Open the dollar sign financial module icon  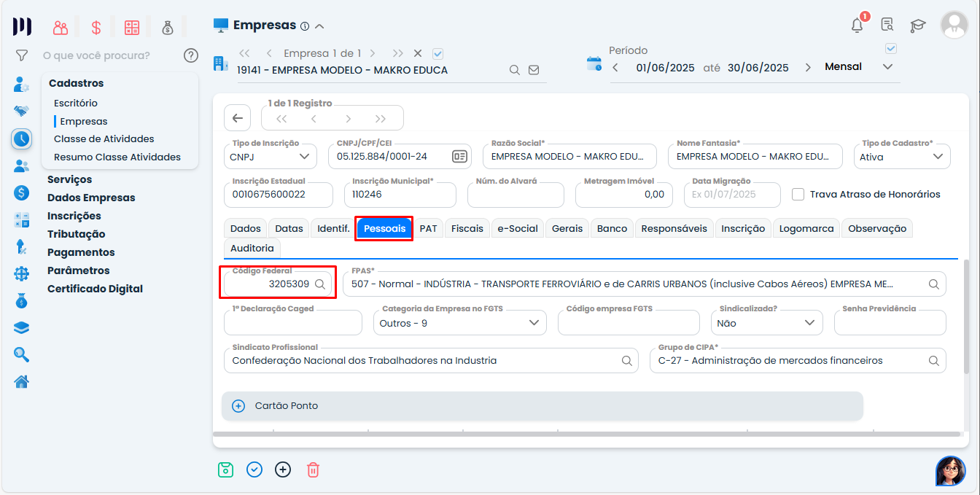tap(96, 28)
